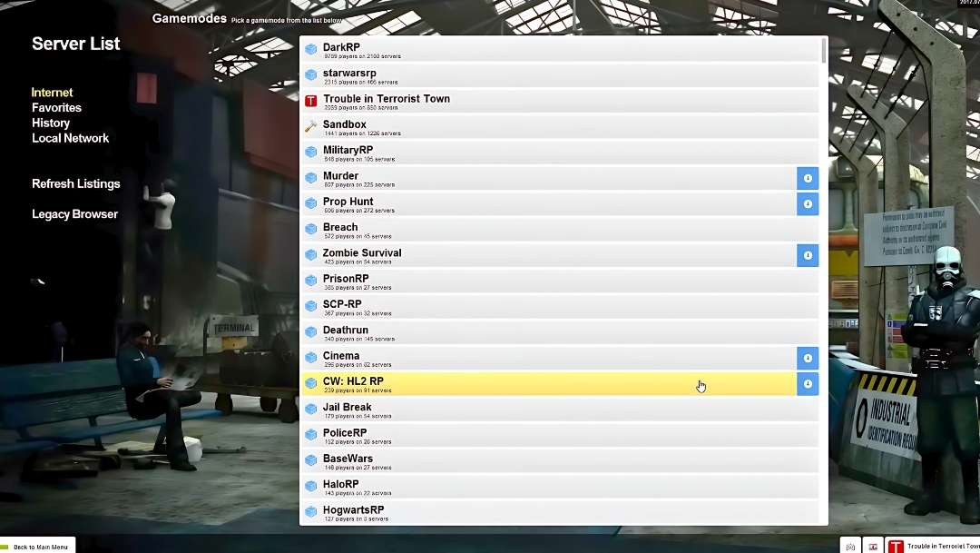Download the Prop Hunt gamemode content
980x553 pixels.
tap(807, 203)
